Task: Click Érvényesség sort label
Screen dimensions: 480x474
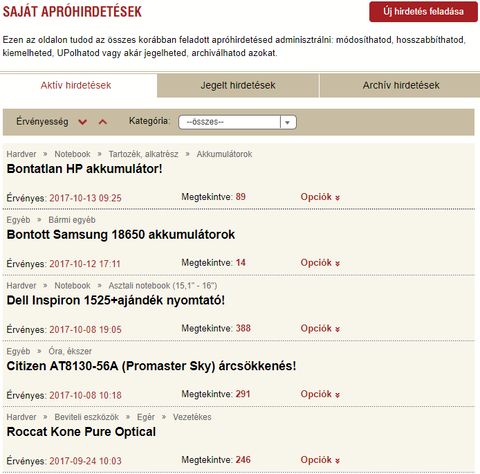Action: click(42, 121)
